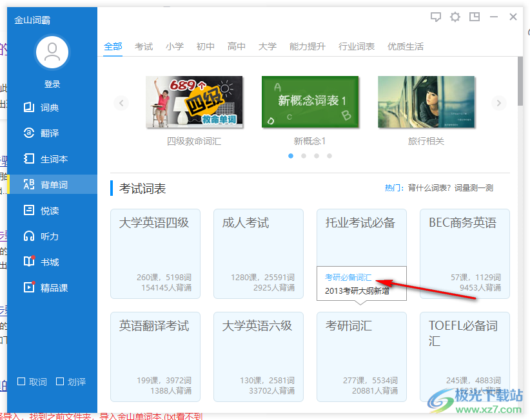
Task: Open the 翻译 translate icon in sidebar
Action: (29, 133)
